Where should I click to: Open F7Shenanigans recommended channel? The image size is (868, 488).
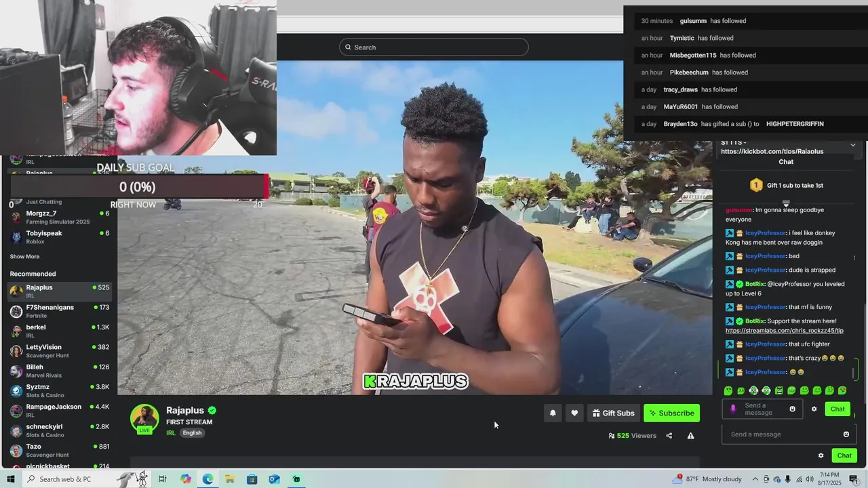60,311
